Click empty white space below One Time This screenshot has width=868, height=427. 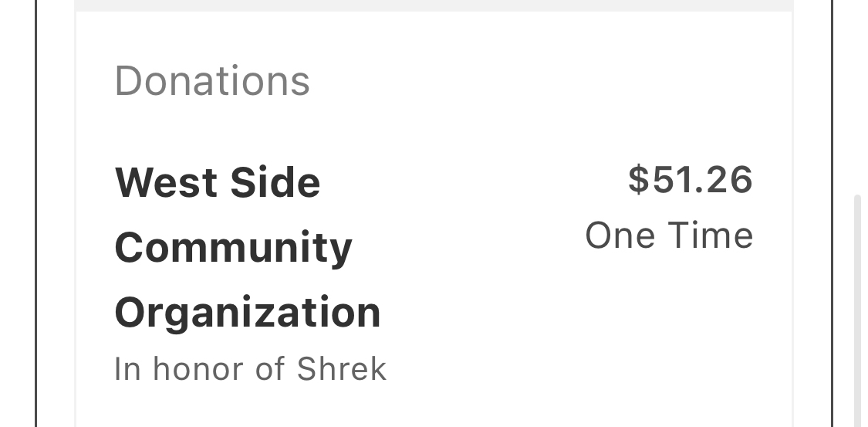coord(669,324)
